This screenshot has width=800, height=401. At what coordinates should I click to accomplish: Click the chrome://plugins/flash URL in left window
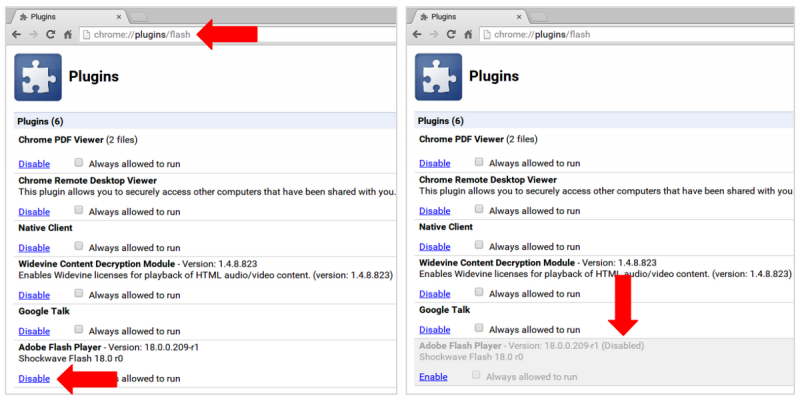(x=142, y=35)
